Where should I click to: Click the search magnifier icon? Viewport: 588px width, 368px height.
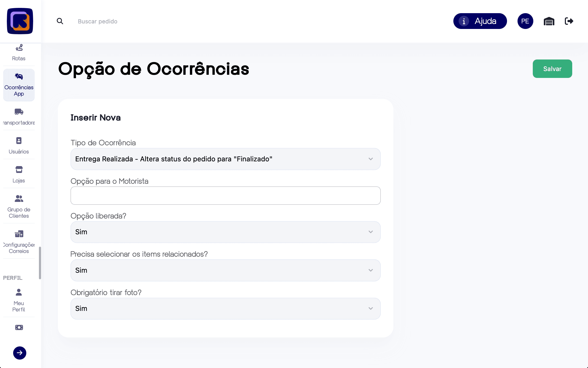(x=60, y=21)
